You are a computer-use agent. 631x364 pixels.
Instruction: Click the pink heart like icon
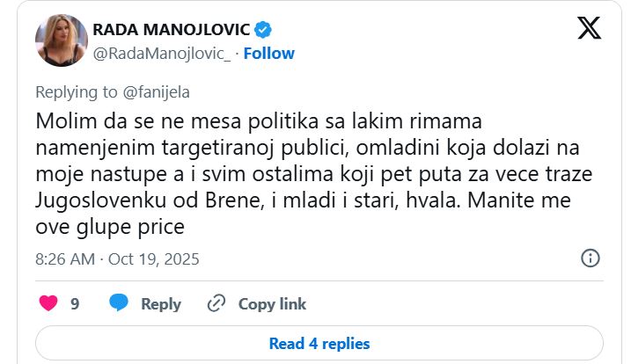[49, 303]
